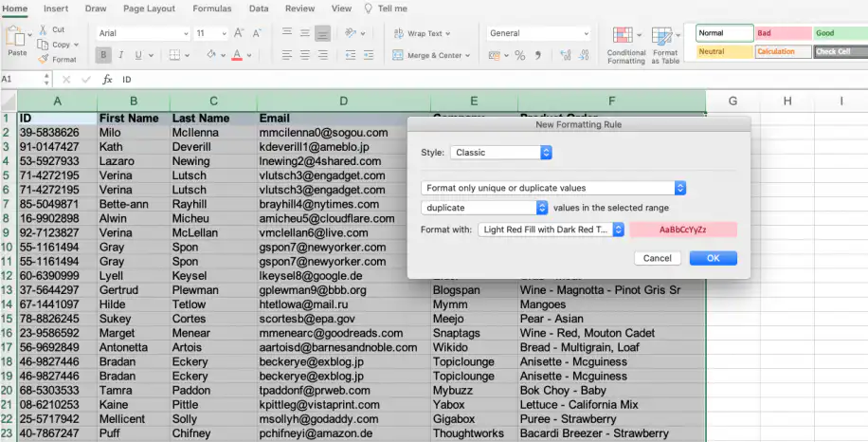This screenshot has width=868, height=442.
Task: Click the Tell me search box
Action: click(386, 9)
